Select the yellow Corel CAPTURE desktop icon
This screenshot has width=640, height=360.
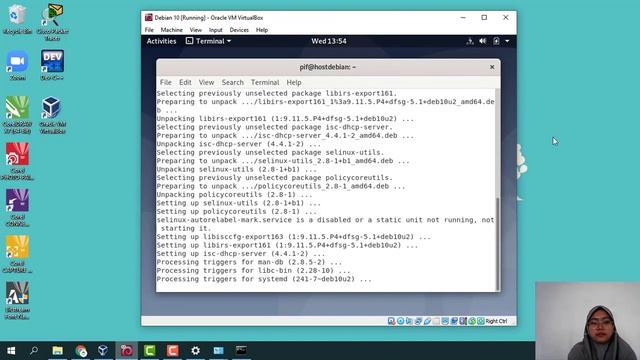tap(17, 255)
